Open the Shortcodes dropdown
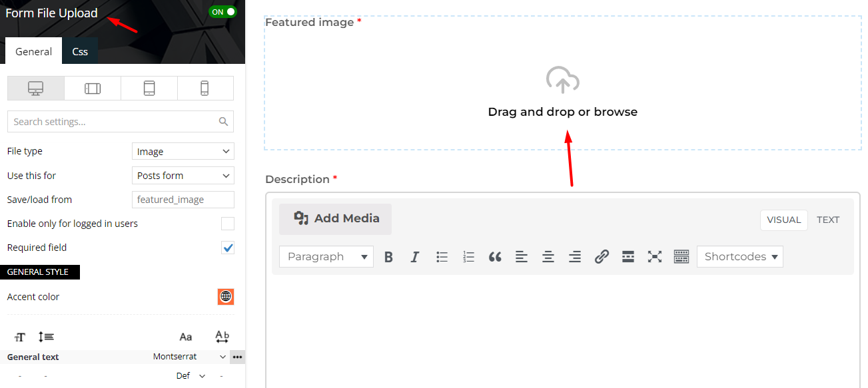Image resolution: width=868 pixels, height=388 pixels. 740,257
